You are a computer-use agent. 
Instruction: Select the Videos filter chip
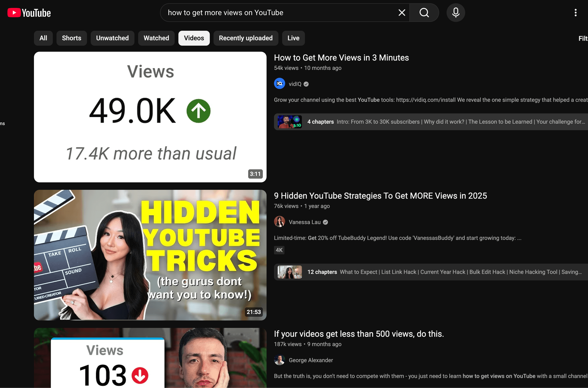(194, 38)
